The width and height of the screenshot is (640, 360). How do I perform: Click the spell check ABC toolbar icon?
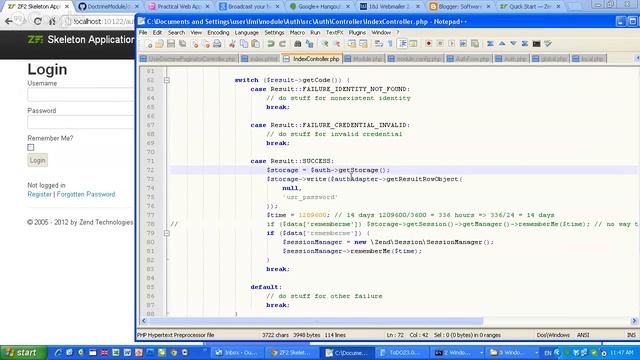tap(548, 44)
